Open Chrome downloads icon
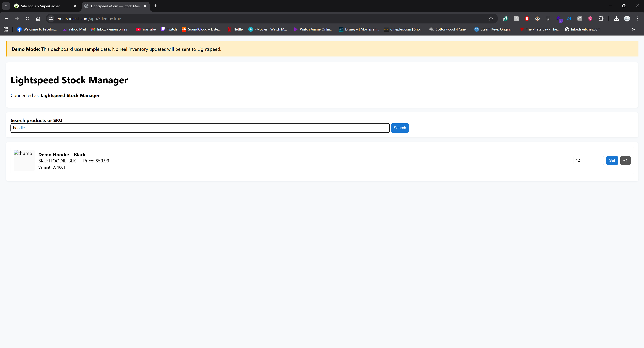The height and width of the screenshot is (348, 644). click(616, 18)
